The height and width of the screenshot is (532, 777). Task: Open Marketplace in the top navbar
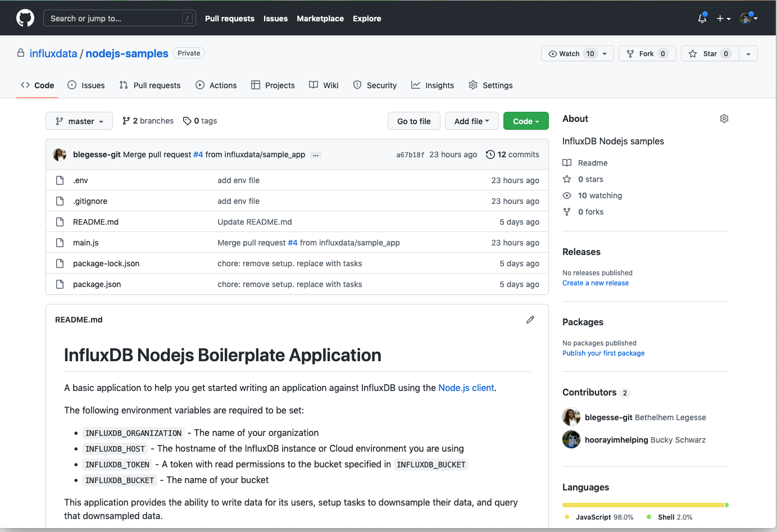click(320, 19)
